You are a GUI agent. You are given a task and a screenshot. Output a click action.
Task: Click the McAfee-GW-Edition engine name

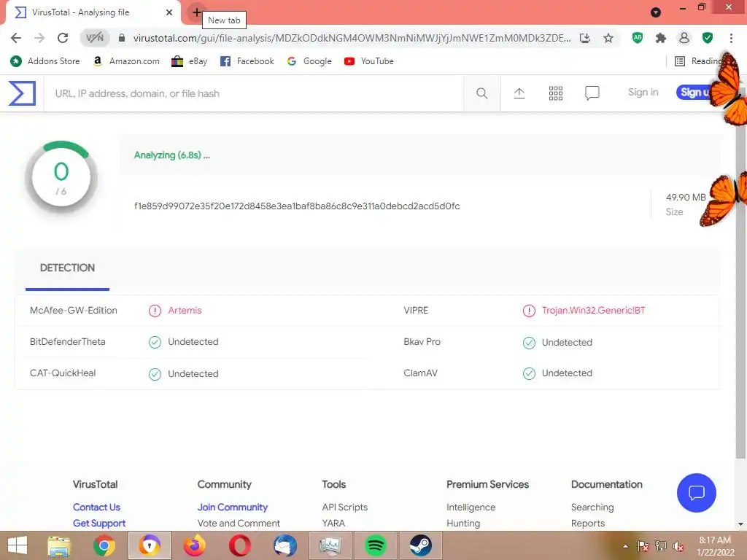click(74, 311)
